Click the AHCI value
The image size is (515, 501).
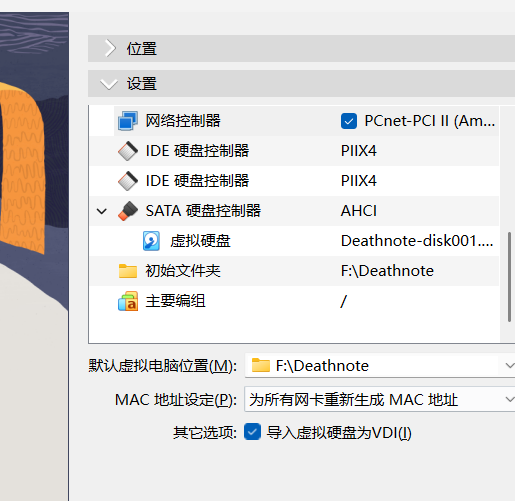click(x=359, y=211)
